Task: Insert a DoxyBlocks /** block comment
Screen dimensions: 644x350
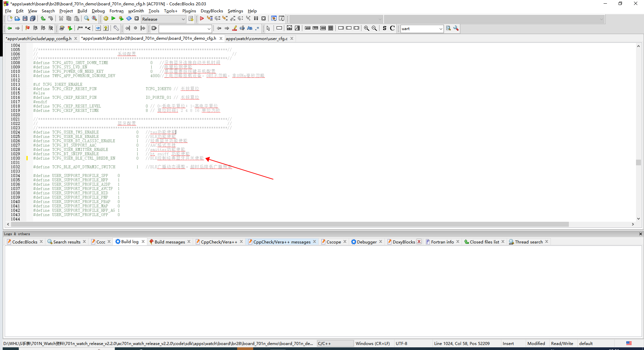Action: click(80, 28)
